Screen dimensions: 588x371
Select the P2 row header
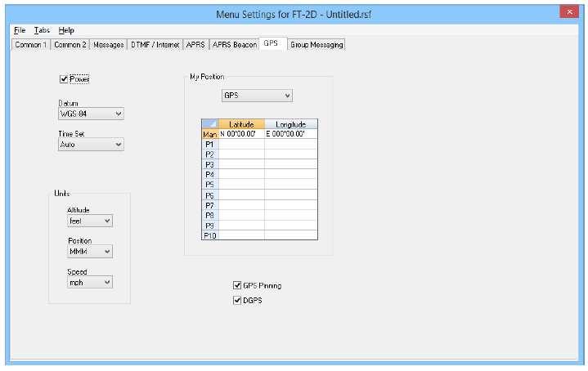click(210, 154)
